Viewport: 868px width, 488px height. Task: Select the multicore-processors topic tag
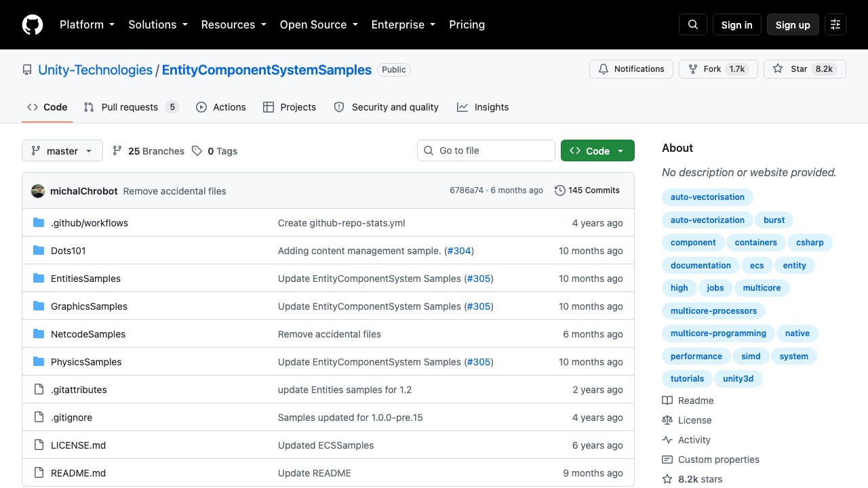click(x=713, y=310)
